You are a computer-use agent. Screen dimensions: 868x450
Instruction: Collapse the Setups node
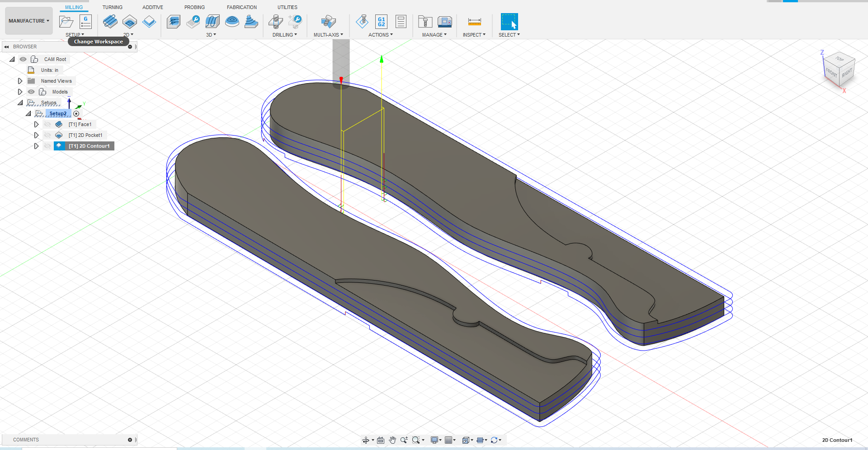20,103
